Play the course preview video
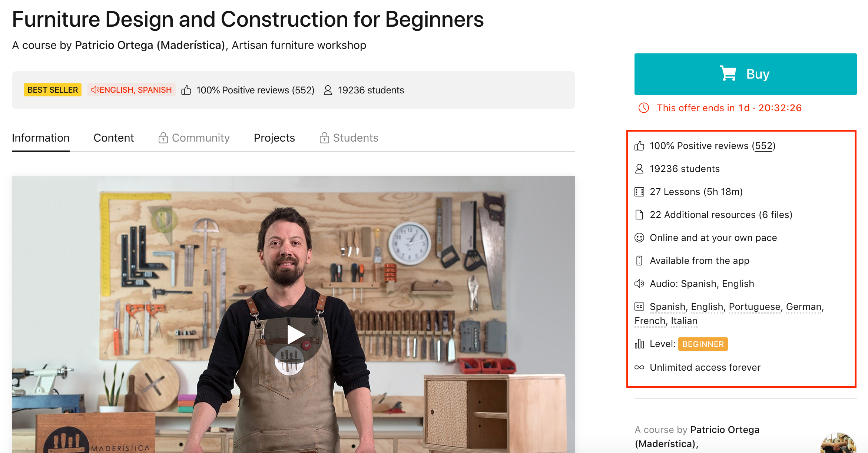Viewport: 868px width, 453px height. tap(294, 335)
